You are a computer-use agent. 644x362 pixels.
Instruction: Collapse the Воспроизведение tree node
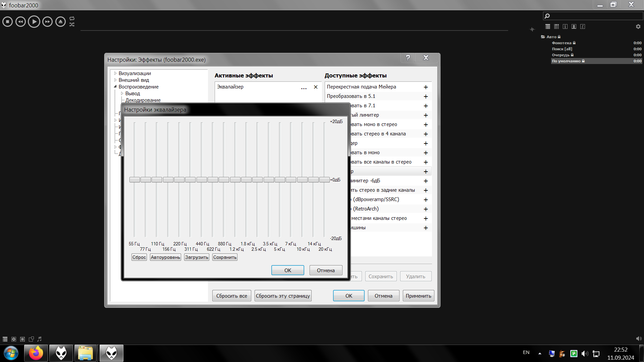pos(115,87)
